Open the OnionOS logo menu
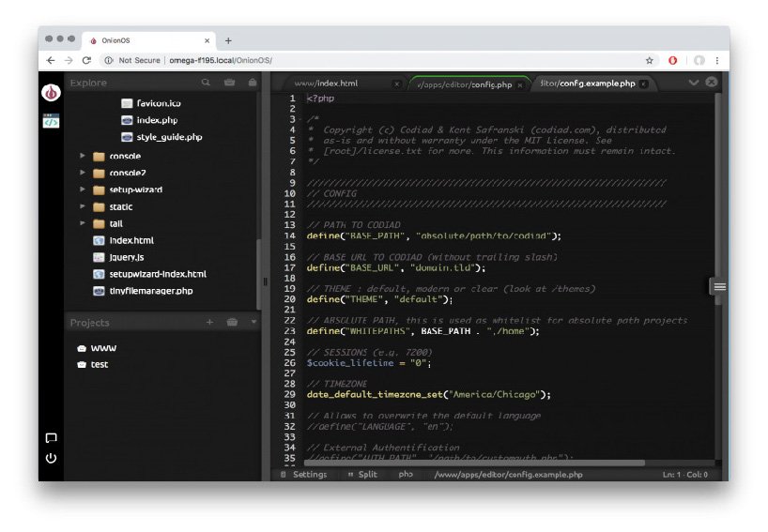The width and height of the screenshot is (768, 532). [x=51, y=93]
